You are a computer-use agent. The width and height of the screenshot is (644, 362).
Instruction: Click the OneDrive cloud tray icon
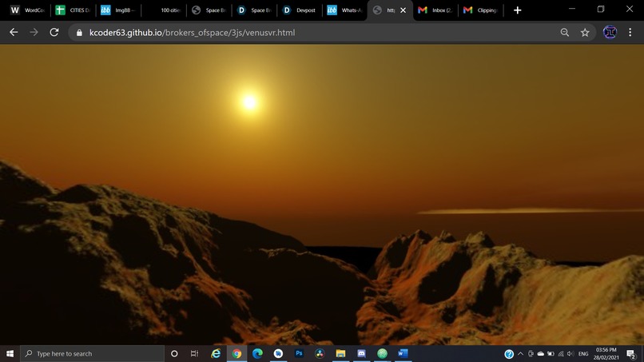(540, 354)
